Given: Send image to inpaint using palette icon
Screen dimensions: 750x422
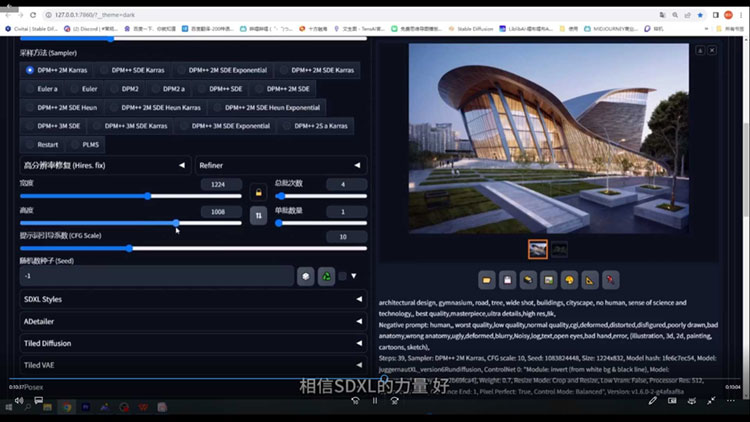Looking at the screenshot, I should pos(569,279).
